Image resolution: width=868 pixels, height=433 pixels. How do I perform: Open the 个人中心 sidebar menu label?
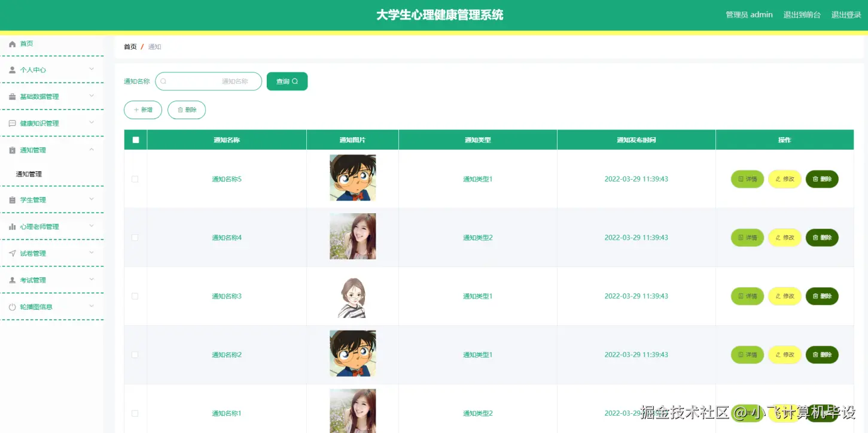pyautogui.click(x=33, y=70)
